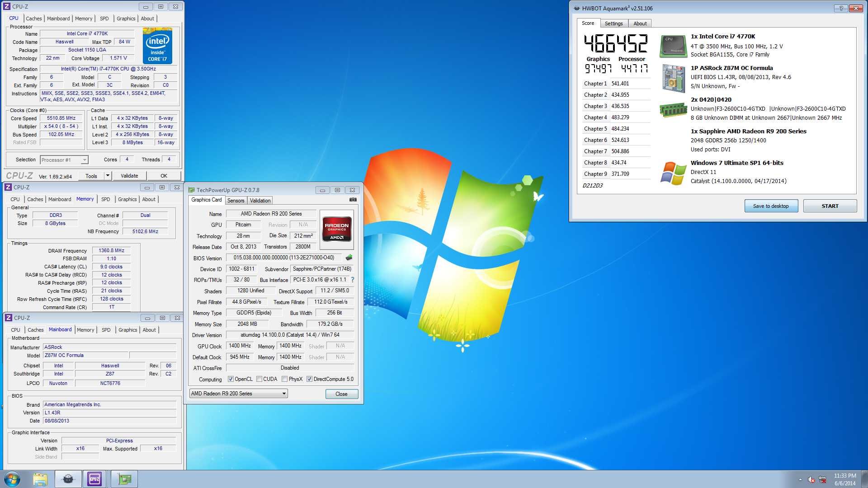Toggle the CUDA checkbox in GPU-Z
Image resolution: width=868 pixels, height=488 pixels.
click(x=259, y=379)
